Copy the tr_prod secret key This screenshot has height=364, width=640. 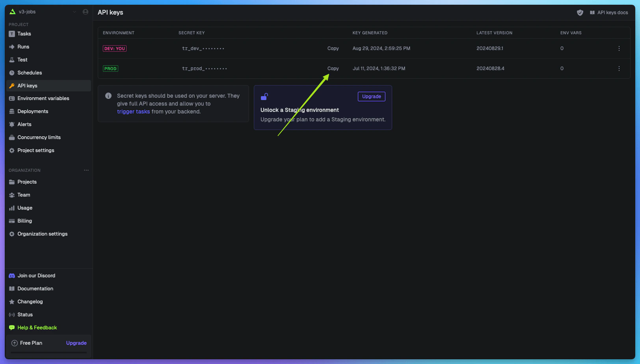333,68
